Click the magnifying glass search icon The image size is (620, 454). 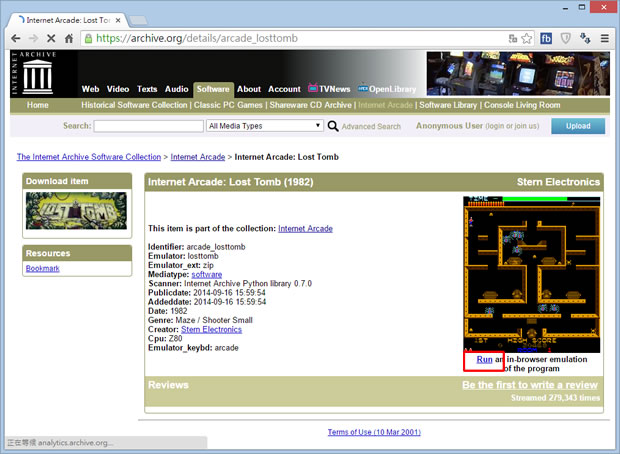(333, 126)
